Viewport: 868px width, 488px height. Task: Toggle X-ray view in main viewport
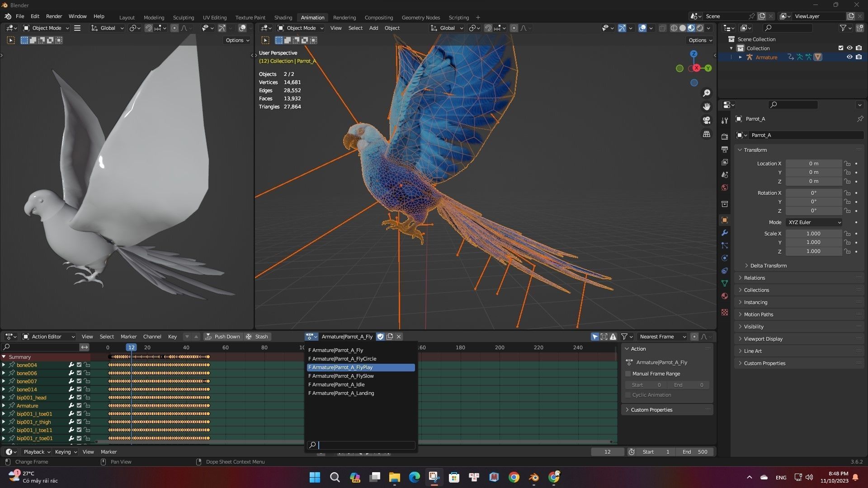[662, 28]
